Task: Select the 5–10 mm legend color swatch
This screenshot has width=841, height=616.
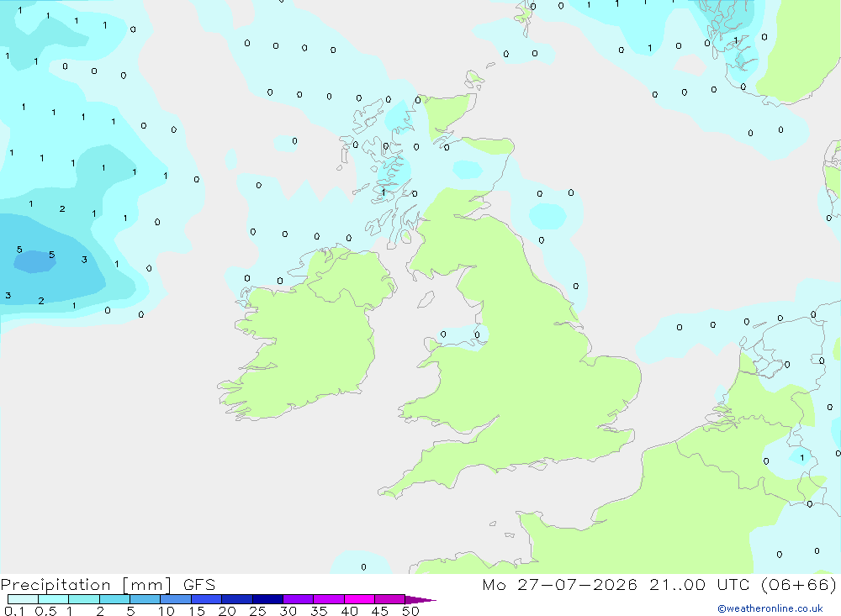Action: click(x=145, y=599)
